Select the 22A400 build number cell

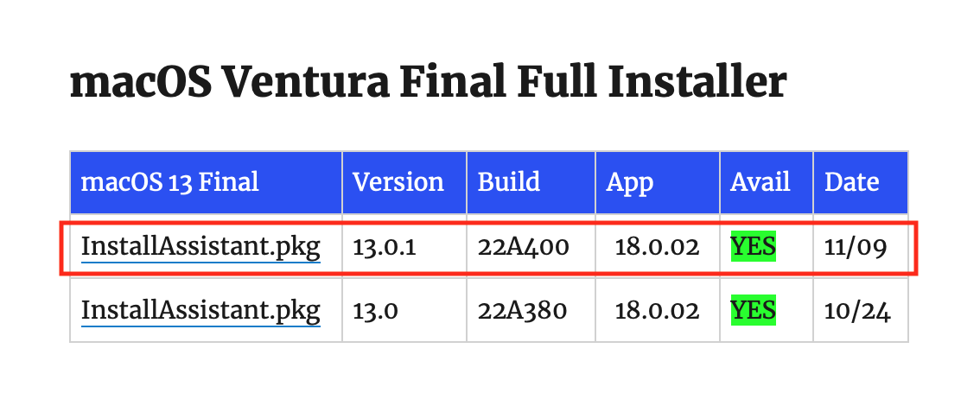pos(524,248)
